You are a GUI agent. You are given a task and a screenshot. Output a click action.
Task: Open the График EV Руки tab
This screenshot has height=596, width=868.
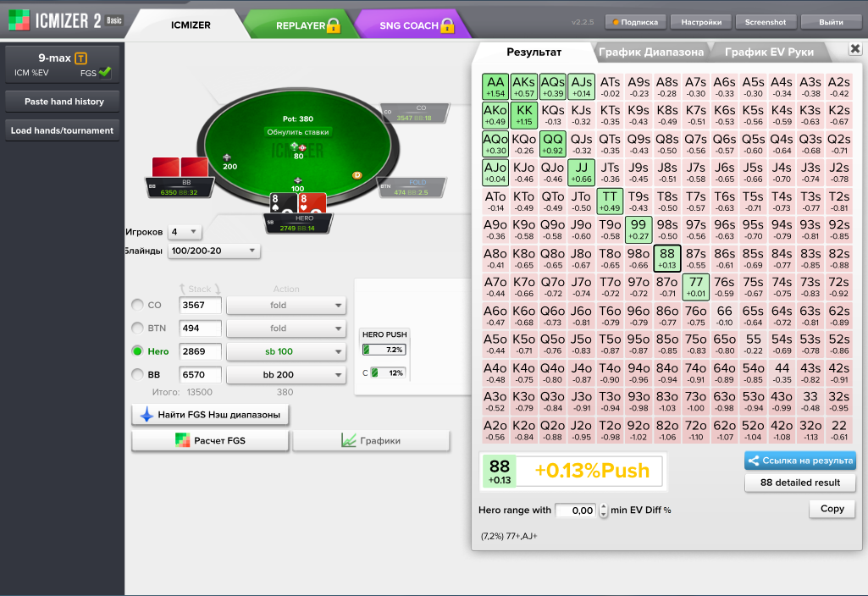(769, 52)
